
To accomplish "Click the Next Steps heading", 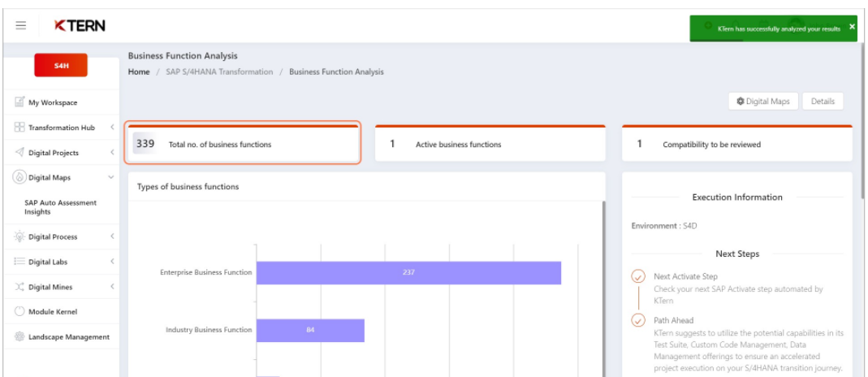I will 737,254.
